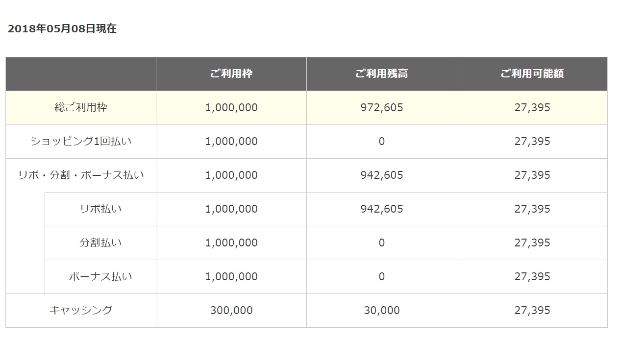This screenshot has width=619, height=364.
Task: Select the 300,000 cashing limit value
Action: (231, 311)
